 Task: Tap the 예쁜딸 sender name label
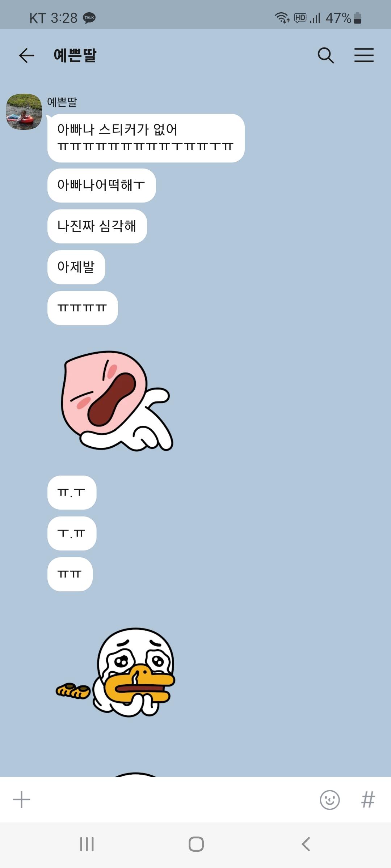[62, 102]
